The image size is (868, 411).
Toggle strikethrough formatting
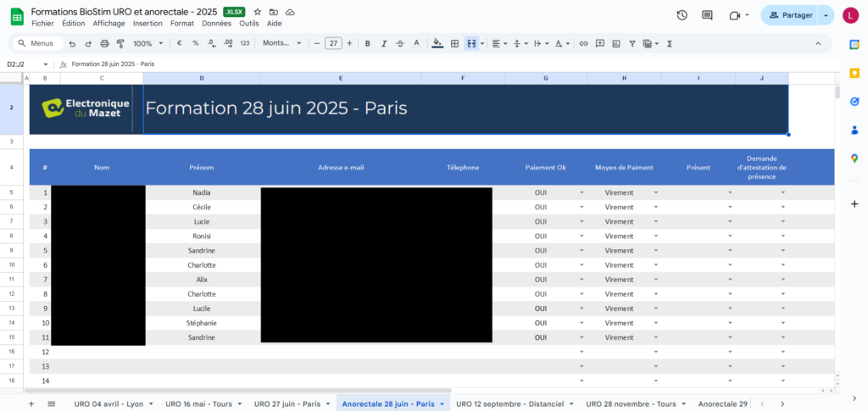[x=401, y=43]
